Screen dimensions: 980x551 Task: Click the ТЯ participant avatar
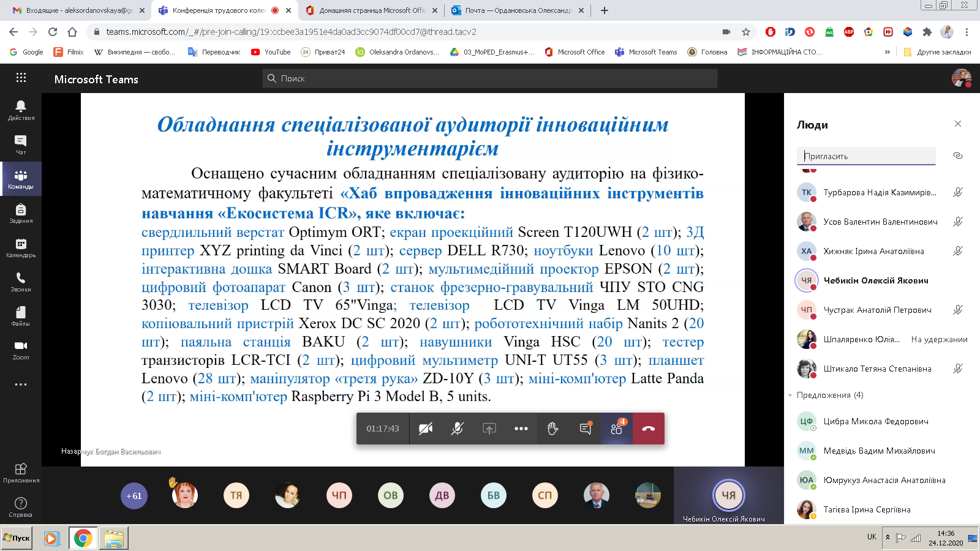tap(236, 496)
